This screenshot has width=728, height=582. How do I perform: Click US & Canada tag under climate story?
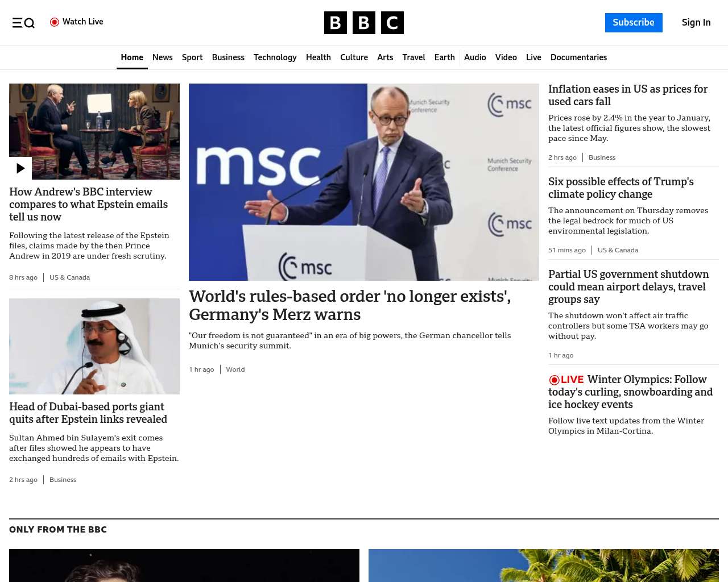(618, 250)
